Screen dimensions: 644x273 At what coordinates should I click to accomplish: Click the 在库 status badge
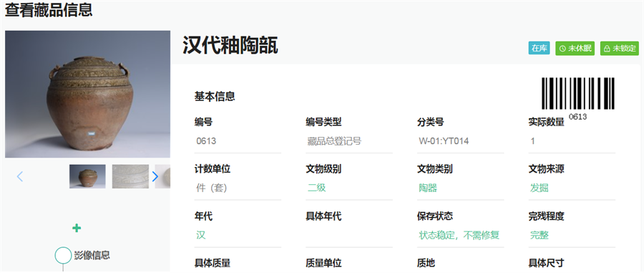(x=539, y=49)
